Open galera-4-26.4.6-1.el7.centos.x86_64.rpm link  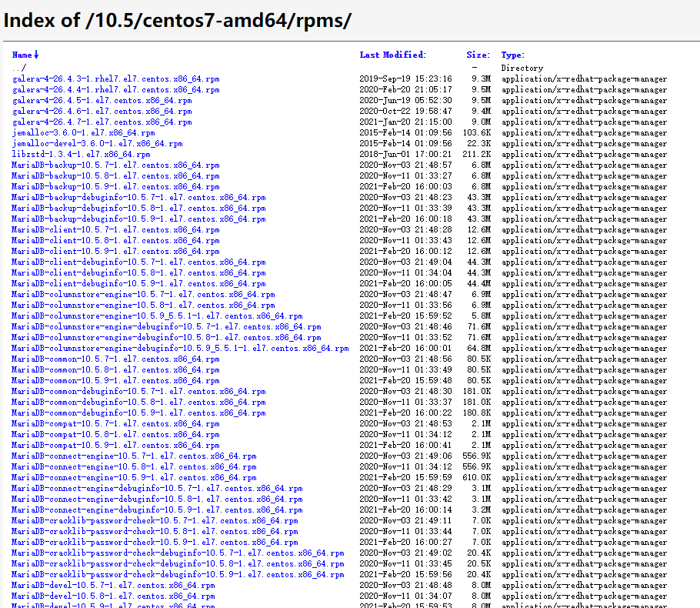[102, 112]
